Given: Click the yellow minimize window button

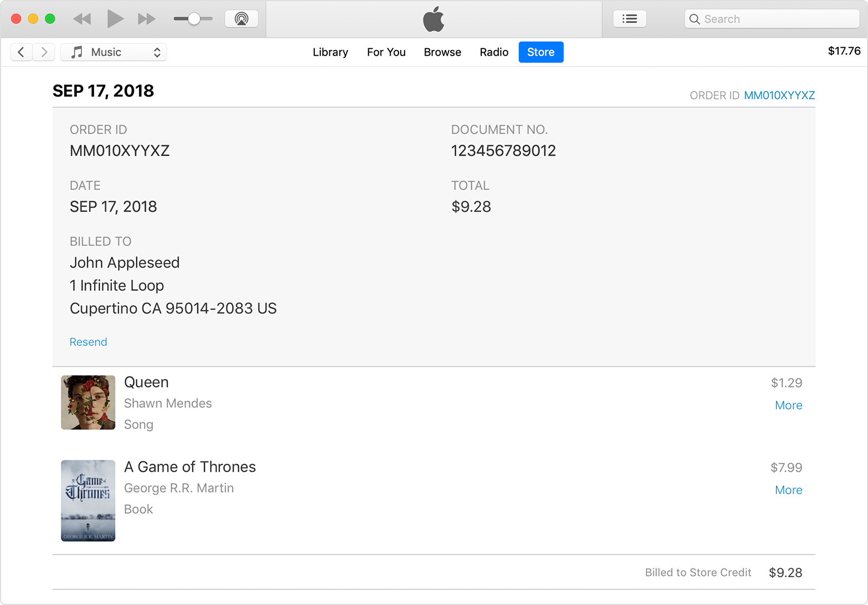Looking at the screenshot, I should (x=33, y=19).
